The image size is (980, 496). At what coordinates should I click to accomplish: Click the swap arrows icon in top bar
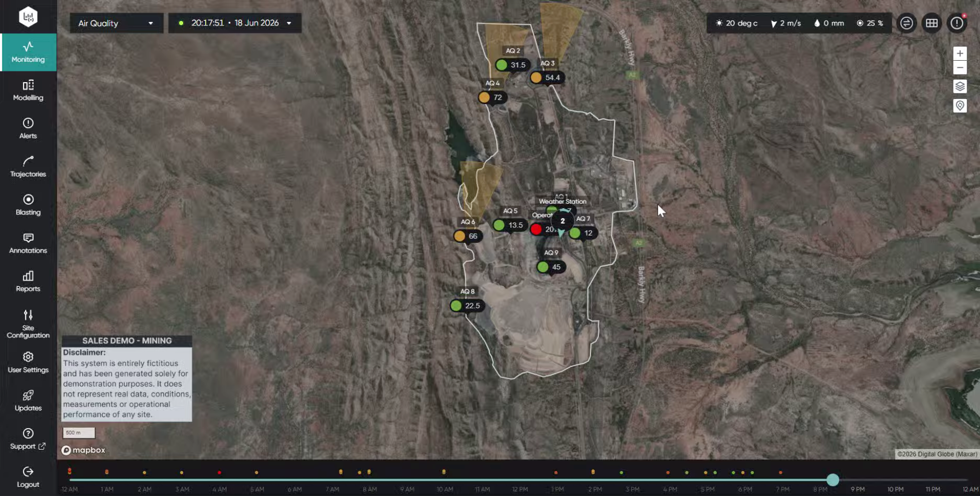[x=906, y=23]
